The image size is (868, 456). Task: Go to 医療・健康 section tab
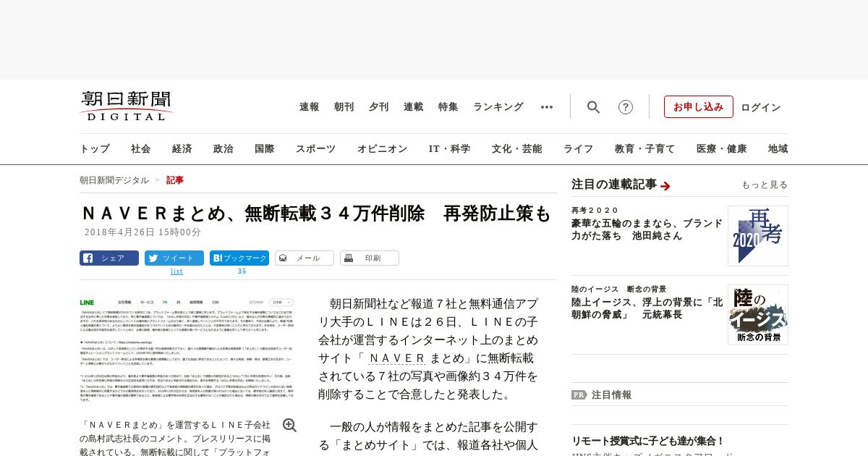coord(722,149)
